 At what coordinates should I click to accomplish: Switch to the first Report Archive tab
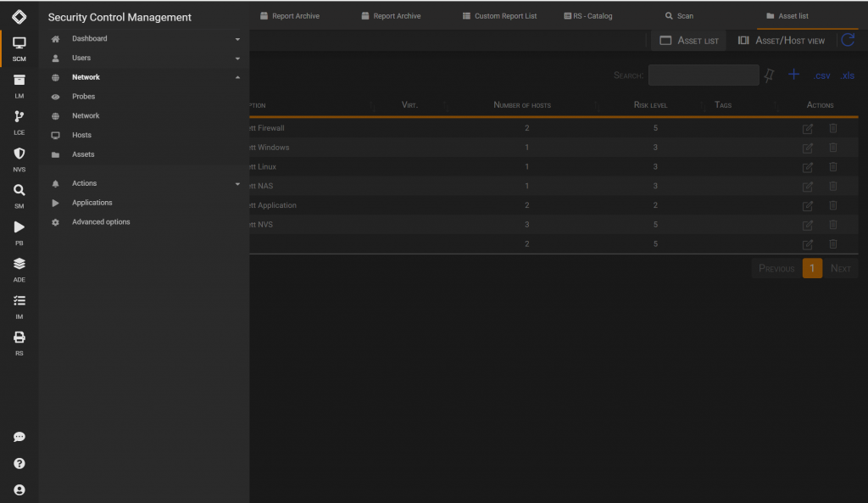coord(290,16)
